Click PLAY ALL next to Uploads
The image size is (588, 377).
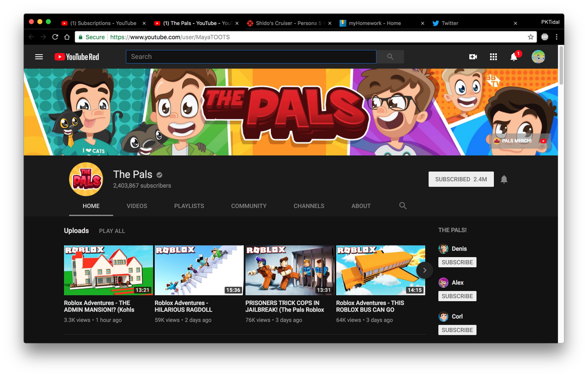tap(112, 231)
